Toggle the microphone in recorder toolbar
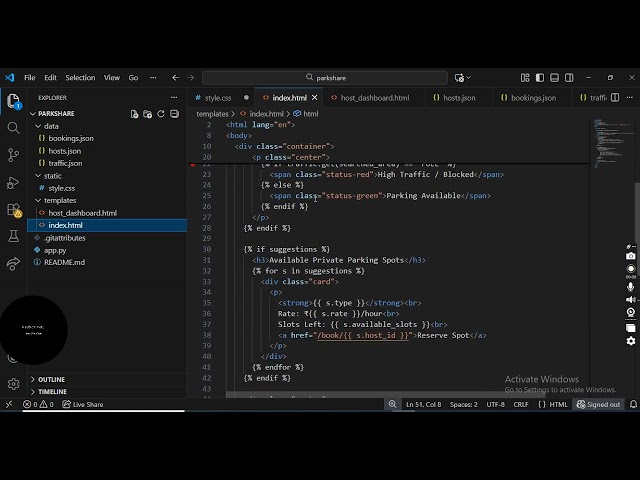Viewport: 640px width, 480px height. [631, 287]
